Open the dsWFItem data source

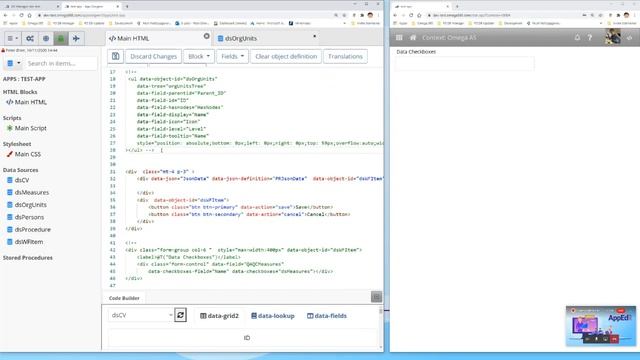[25, 242]
